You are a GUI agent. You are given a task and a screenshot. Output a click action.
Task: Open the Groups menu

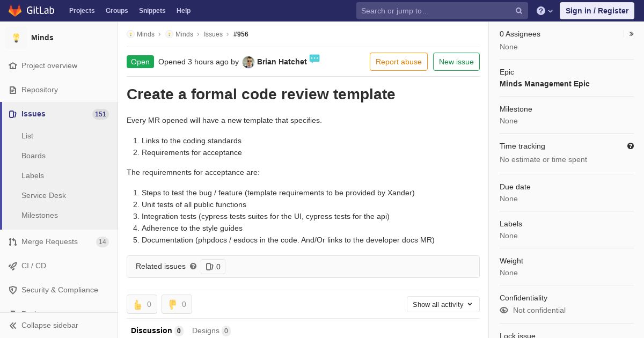117,11
